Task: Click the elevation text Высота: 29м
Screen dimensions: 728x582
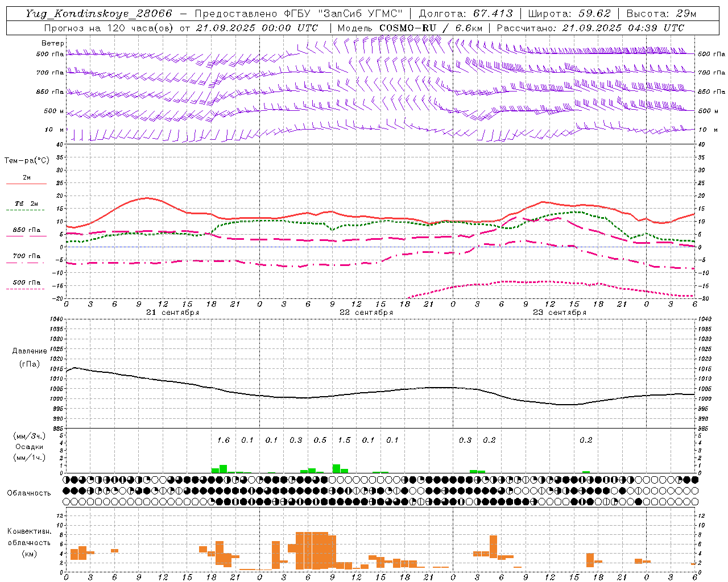Action: pyautogui.click(x=661, y=14)
